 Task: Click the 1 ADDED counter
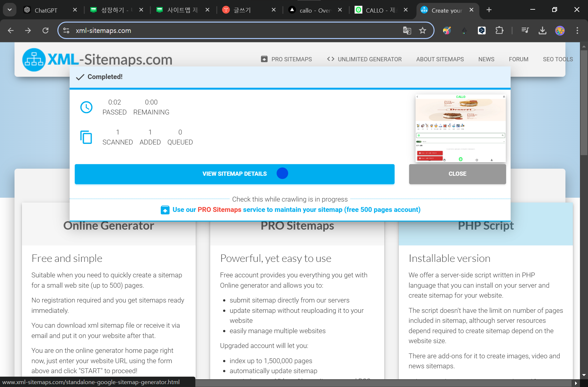point(150,137)
